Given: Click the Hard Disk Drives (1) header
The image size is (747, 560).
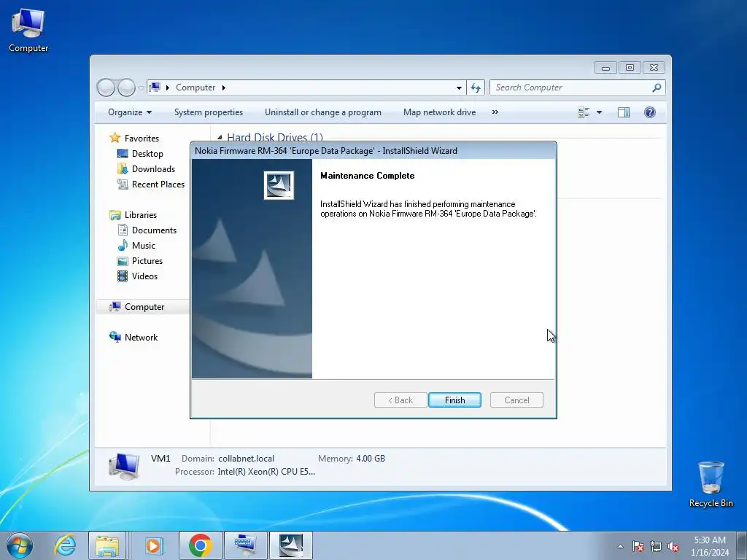Looking at the screenshot, I should (x=274, y=137).
